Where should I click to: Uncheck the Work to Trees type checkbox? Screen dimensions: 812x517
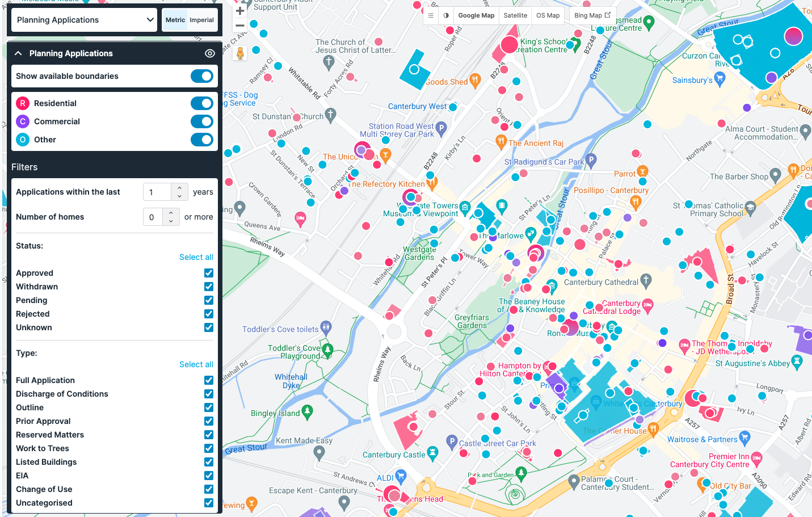(x=209, y=448)
